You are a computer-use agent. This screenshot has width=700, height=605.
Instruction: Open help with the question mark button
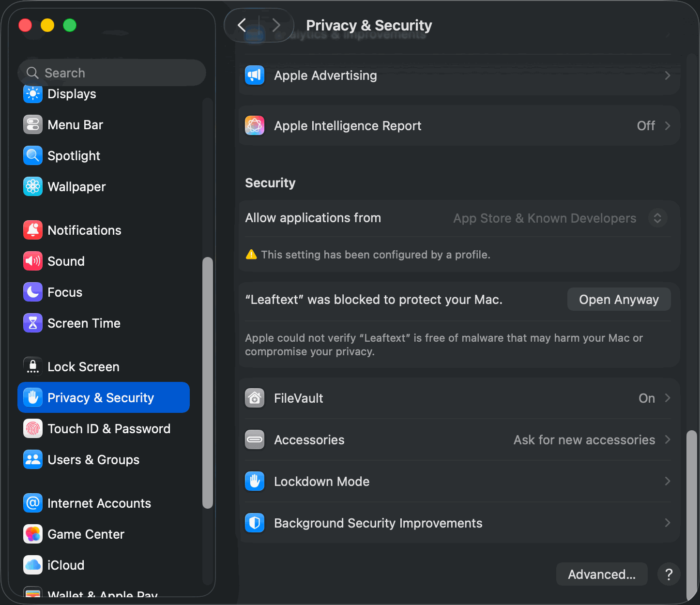669,575
